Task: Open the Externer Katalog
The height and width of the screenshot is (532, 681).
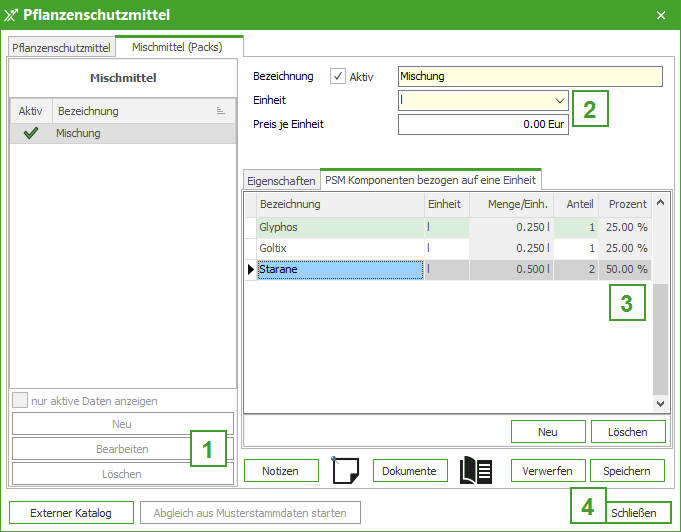Action: coord(70,513)
